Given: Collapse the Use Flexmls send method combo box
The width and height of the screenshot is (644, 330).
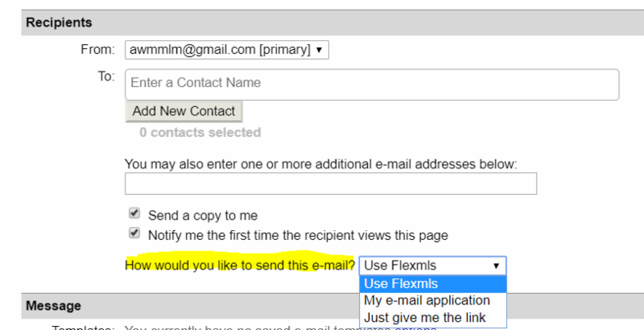Looking at the screenshot, I should [432, 266].
